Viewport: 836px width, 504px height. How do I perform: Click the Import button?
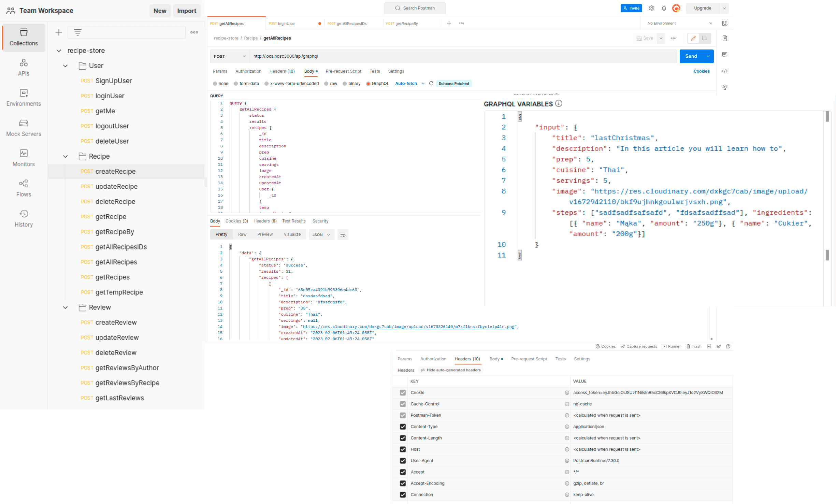(187, 11)
